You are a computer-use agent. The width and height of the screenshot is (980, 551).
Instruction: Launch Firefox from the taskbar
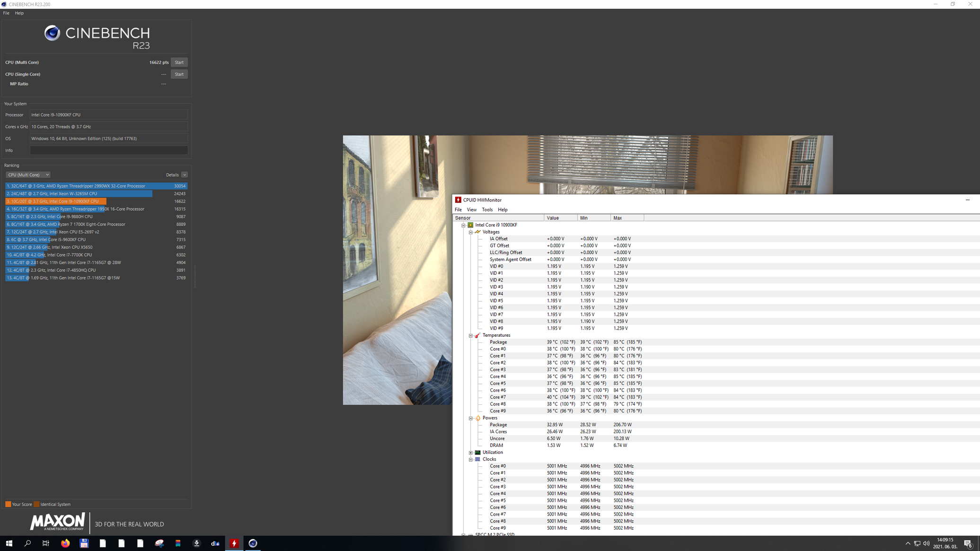tap(65, 543)
